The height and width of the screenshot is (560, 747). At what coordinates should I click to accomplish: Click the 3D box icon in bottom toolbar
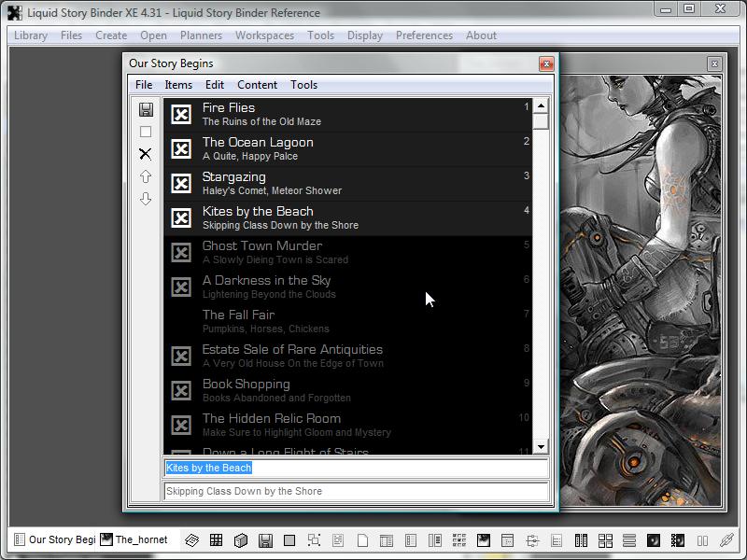pos(240,540)
